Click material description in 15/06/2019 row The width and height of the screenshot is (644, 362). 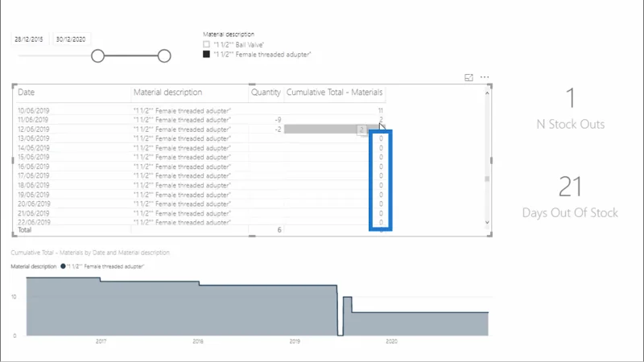click(x=182, y=157)
